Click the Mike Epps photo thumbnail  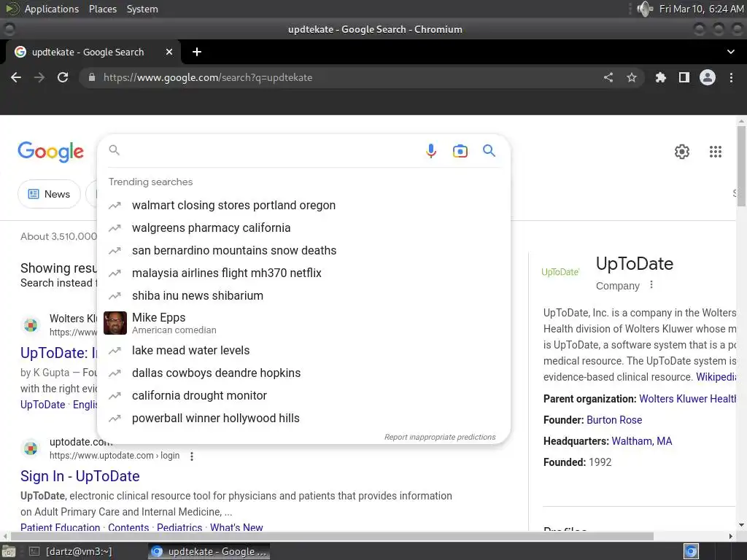click(x=115, y=323)
